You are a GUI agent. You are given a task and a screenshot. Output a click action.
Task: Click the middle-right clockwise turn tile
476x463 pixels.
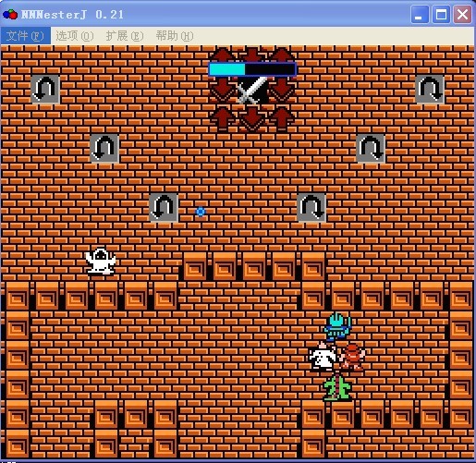371,148
